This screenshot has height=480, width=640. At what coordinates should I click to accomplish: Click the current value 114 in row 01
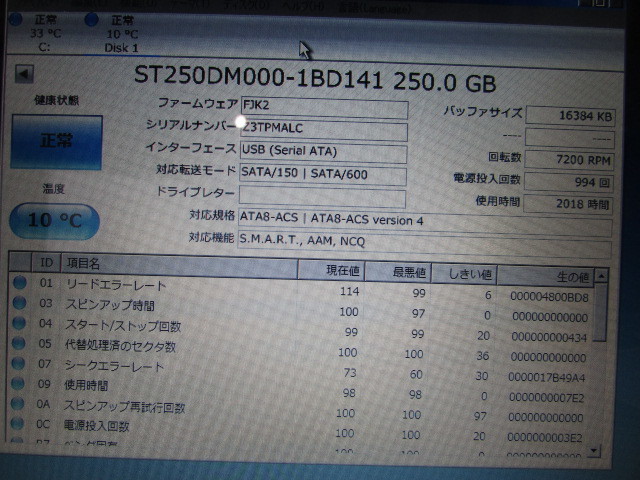[x=349, y=291]
